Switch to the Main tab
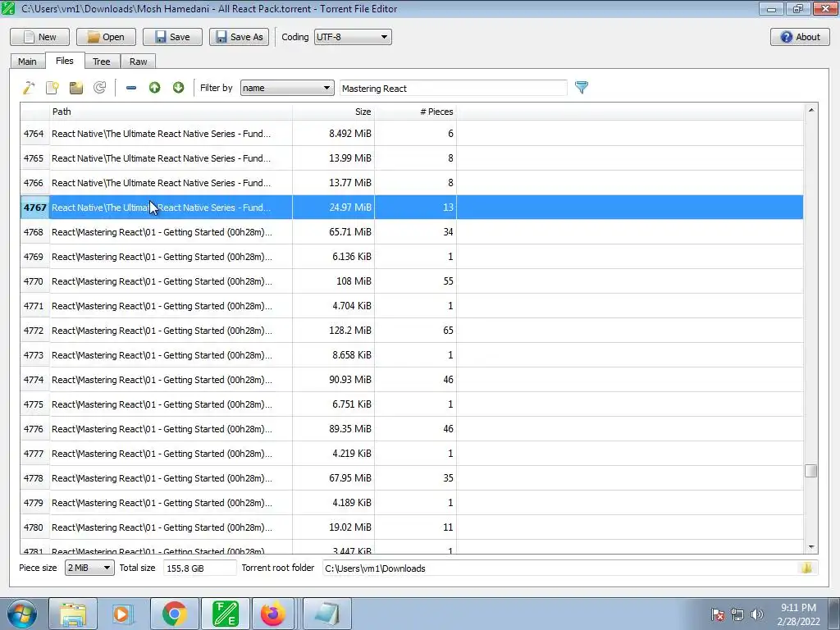The height and width of the screenshot is (630, 840). click(27, 62)
